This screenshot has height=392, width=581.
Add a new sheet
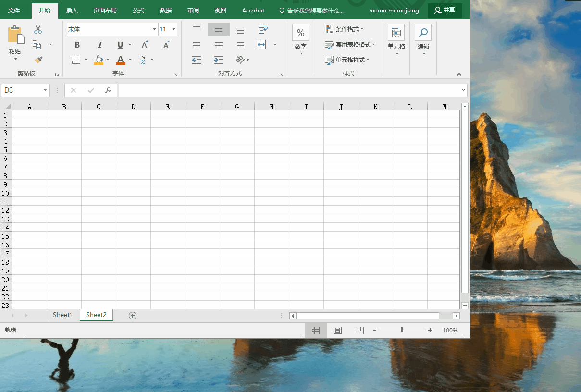[133, 316]
